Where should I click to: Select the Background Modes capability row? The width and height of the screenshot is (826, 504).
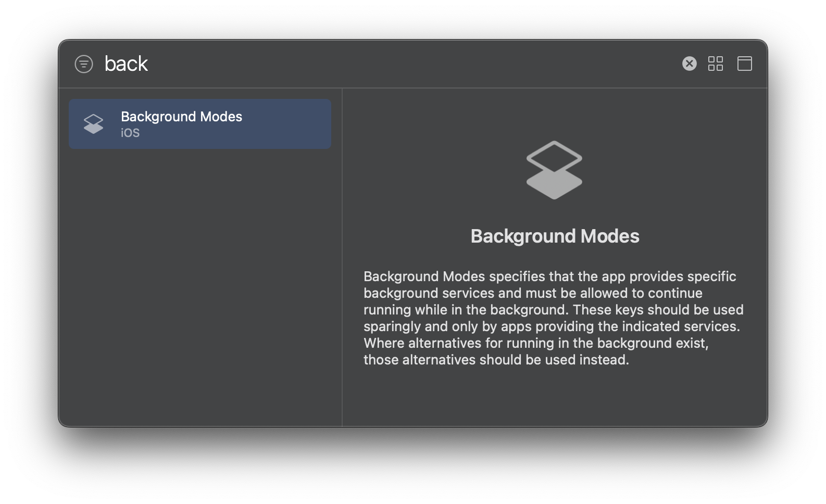200,124
